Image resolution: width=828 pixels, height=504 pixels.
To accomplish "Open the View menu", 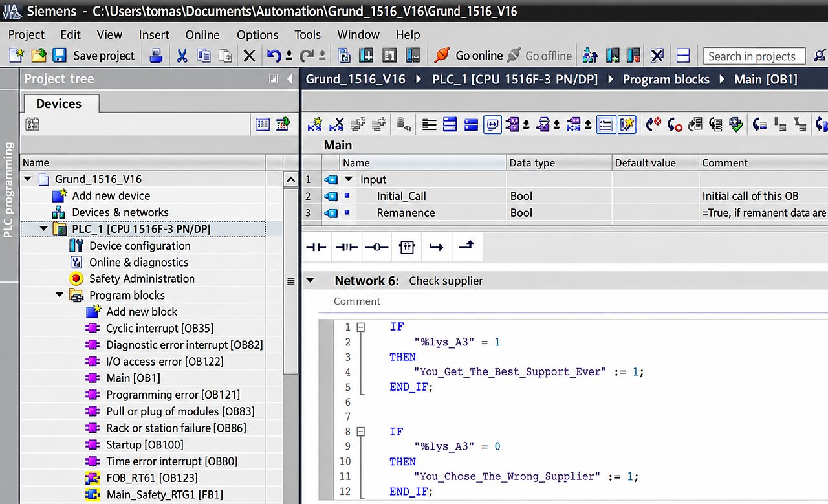I will click(109, 34).
